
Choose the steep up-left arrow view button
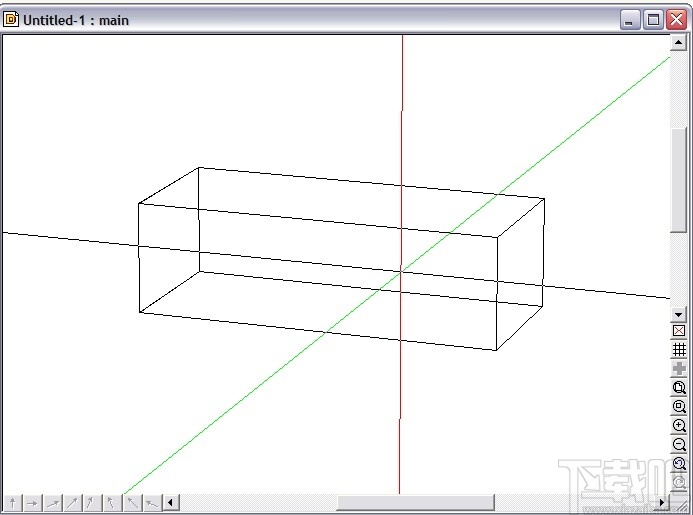pos(112,503)
